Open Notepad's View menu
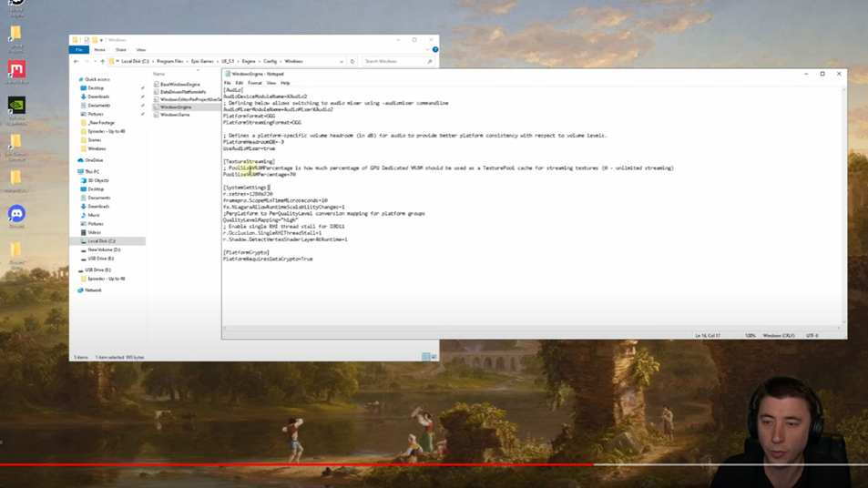 click(x=271, y=83)
